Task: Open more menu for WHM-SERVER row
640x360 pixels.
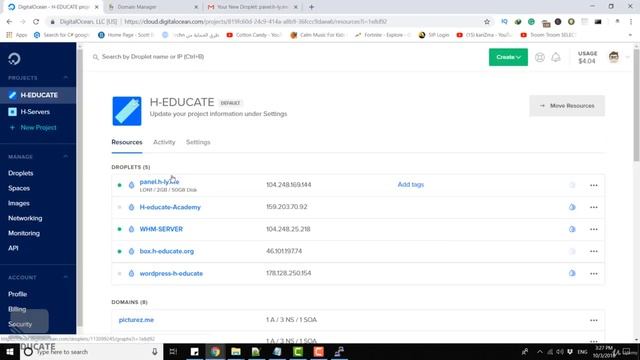Action: coord(593,229)
